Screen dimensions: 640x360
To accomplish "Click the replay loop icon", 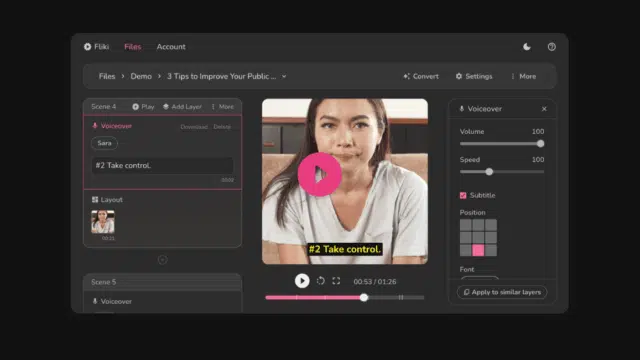I will tap(321, 281).
